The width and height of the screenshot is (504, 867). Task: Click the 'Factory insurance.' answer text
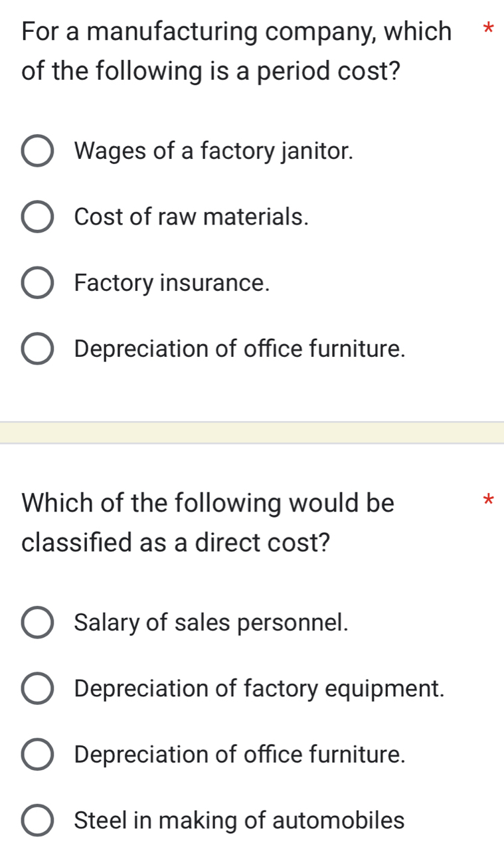(x=173, y=282)
